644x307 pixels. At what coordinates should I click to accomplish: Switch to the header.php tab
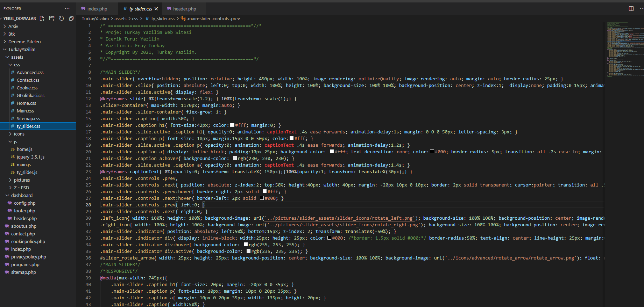coord(184,9)
